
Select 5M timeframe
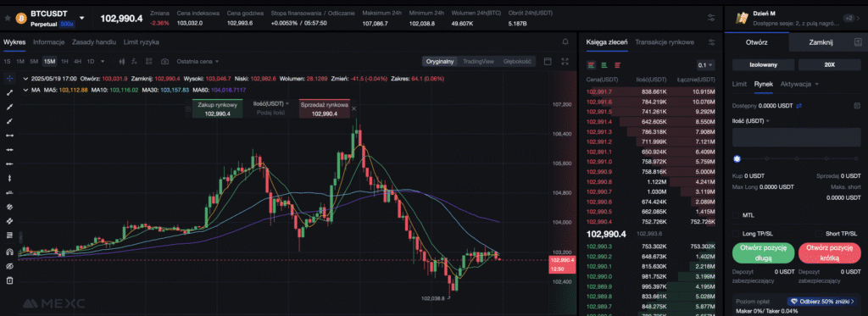point(34,62)
